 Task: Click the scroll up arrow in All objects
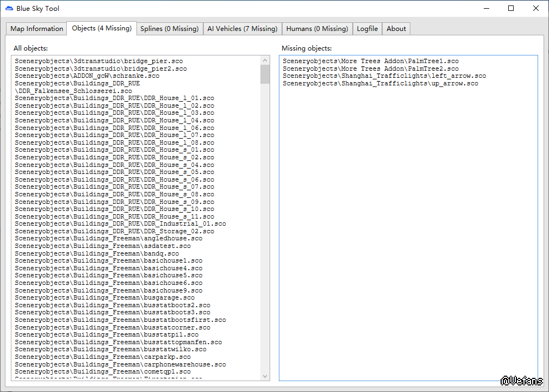[265, 60]
